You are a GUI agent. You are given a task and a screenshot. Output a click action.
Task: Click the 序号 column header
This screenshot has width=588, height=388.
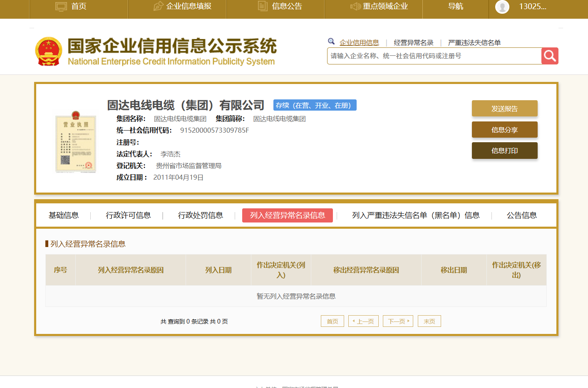[60, 270]
